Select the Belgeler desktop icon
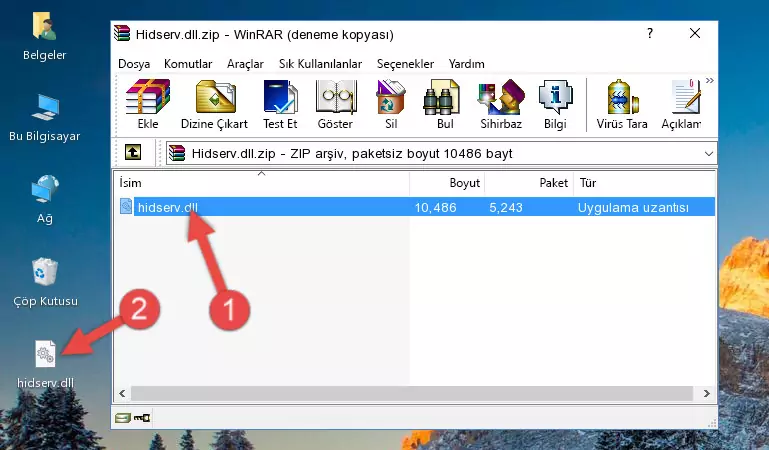 click(x=45, y=37)
